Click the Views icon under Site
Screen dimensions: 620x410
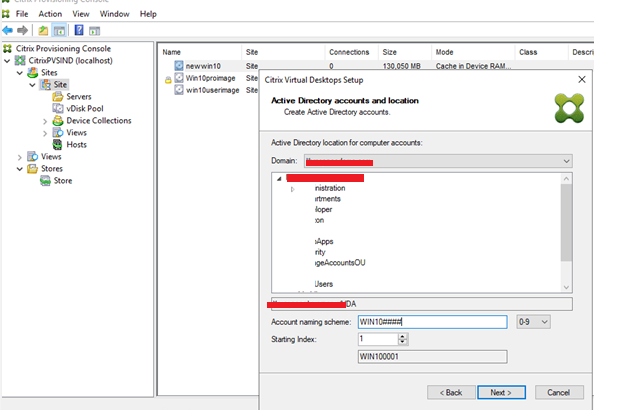point(58,132)
